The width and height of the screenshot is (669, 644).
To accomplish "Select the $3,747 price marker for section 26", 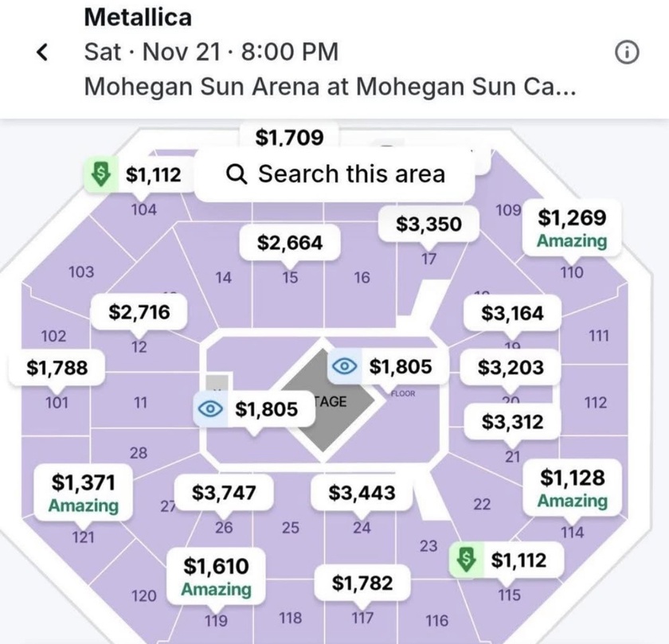I will [224, 494].
